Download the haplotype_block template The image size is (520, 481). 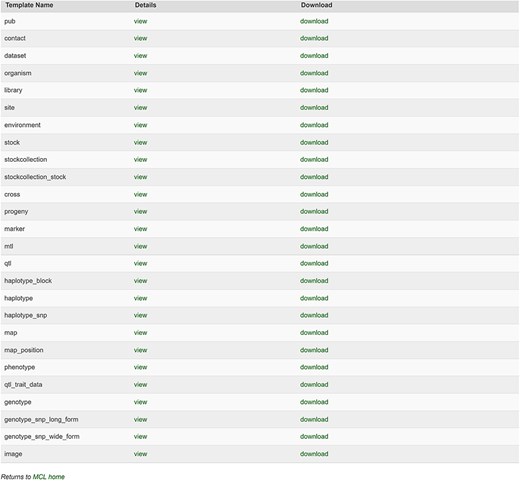coord(314,281)
